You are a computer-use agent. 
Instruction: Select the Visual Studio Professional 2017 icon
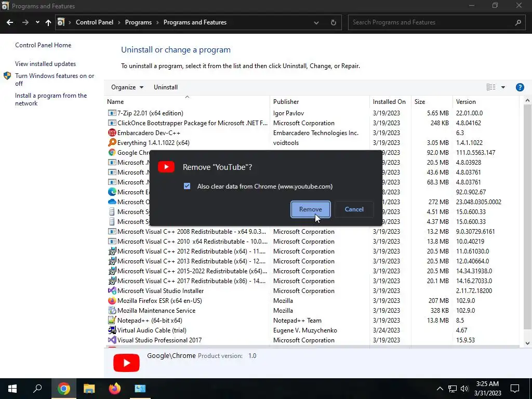coord(112,340)
